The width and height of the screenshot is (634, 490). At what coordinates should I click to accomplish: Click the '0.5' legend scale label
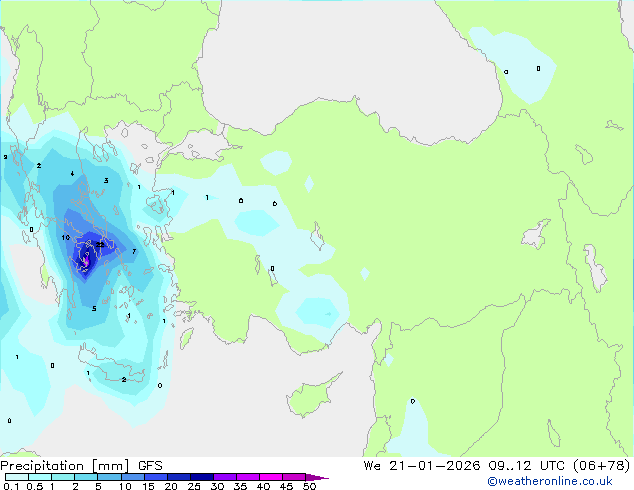click(35, 486)
